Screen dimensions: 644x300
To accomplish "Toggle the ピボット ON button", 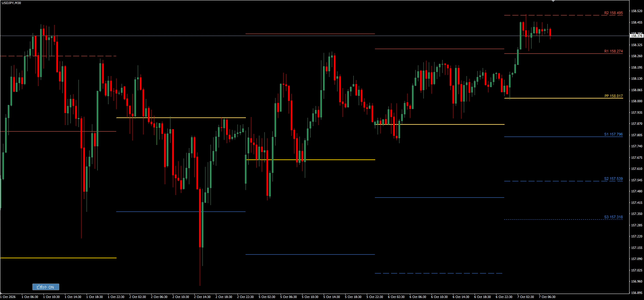I will 46,287.
